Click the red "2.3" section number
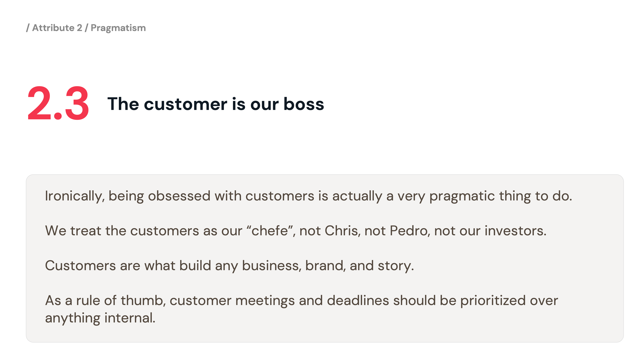 click(x=58, y=103)
